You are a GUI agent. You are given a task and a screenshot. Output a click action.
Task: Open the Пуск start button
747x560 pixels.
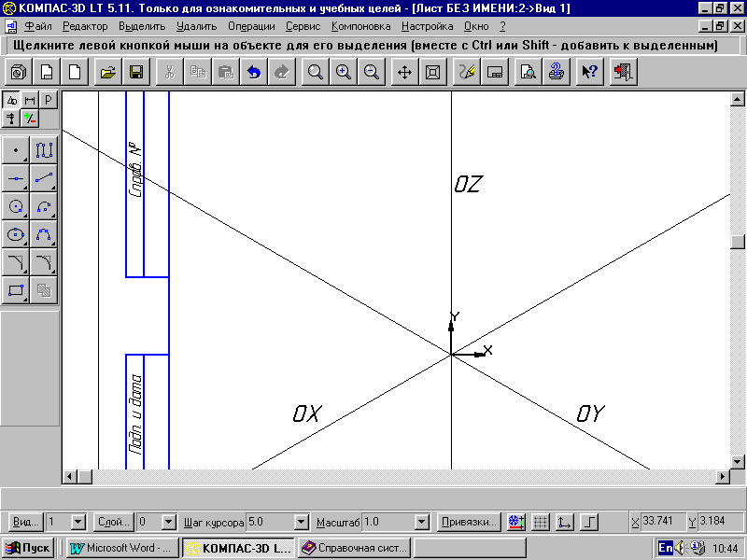click(x=28, y=548)
